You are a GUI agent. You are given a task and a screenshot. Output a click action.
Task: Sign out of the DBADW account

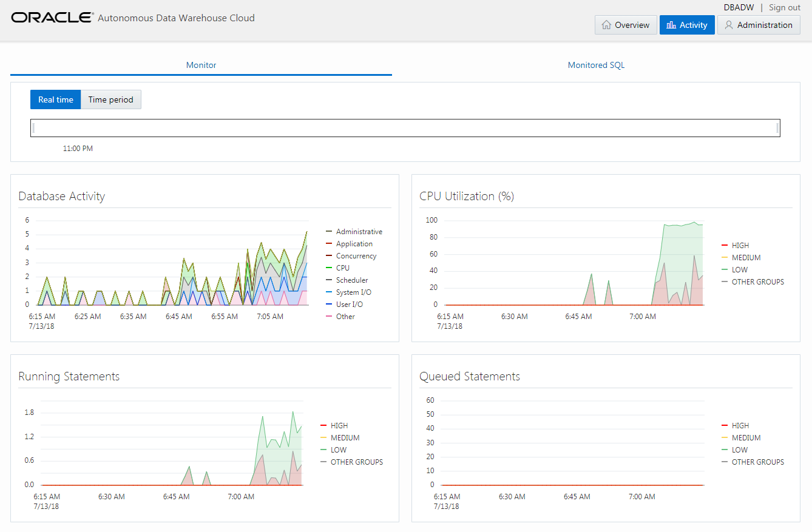[x=784, y=7]
